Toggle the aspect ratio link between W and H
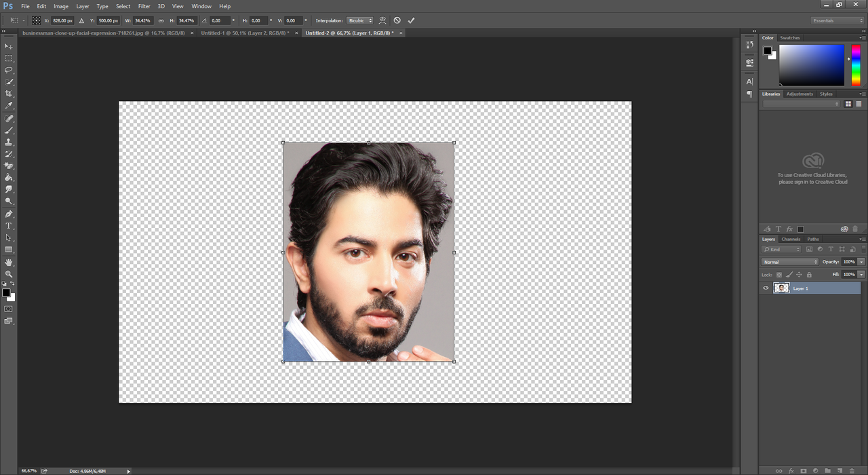The width and height of the screenshot is (868, 475). point(161,21)
